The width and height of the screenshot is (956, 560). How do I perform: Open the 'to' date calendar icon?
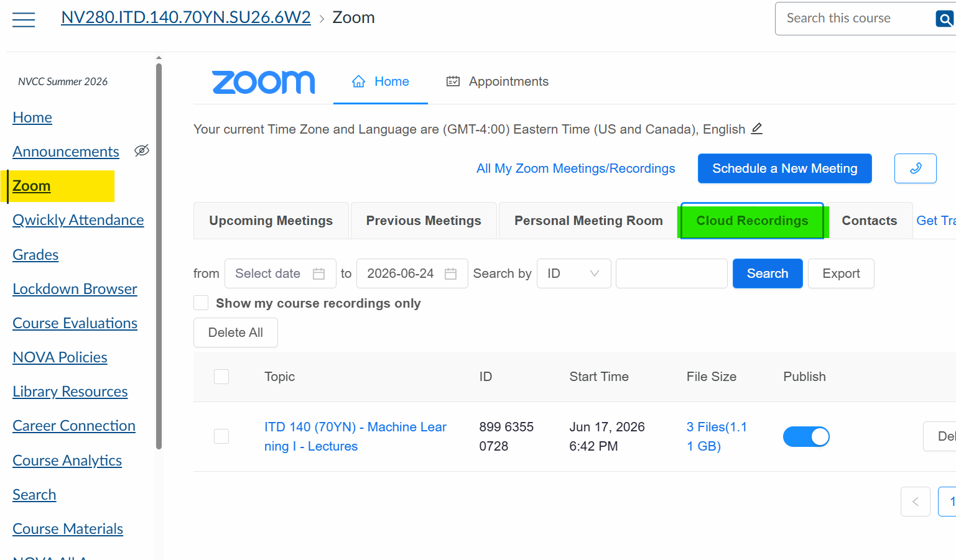pos(451,273)
